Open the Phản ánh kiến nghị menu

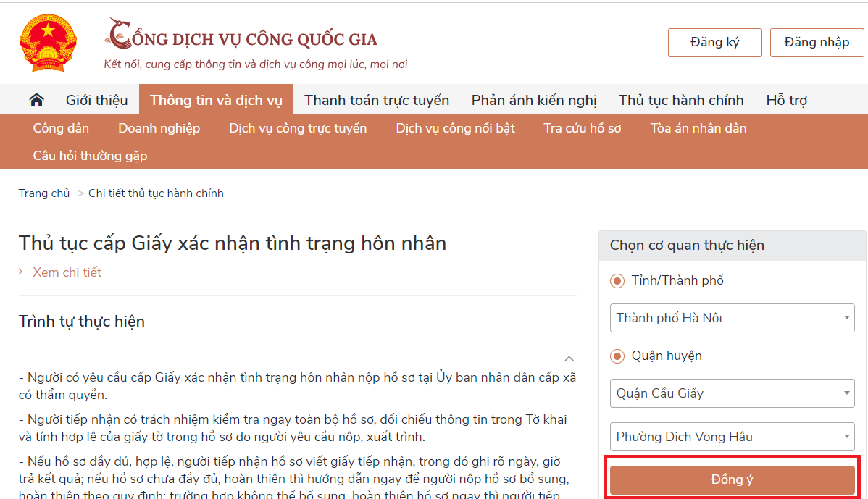coord(534,100)
